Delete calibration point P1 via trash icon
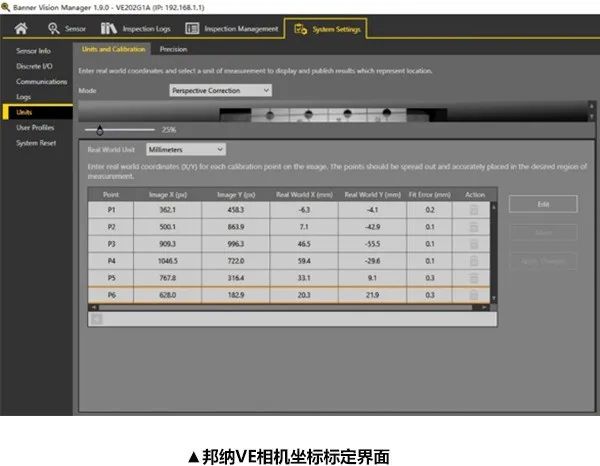The height and width of the screenshot is (466, 600). tap(474, 210)
